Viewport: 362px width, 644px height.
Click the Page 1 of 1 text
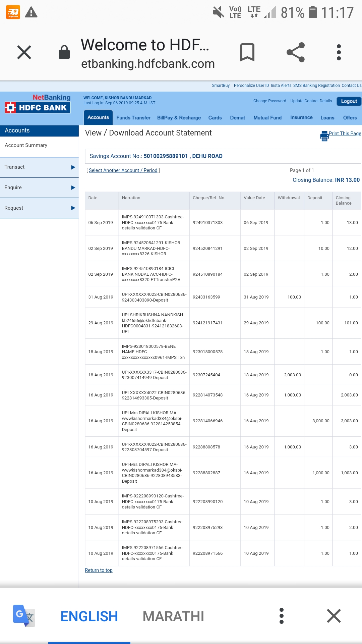[302, 170]
